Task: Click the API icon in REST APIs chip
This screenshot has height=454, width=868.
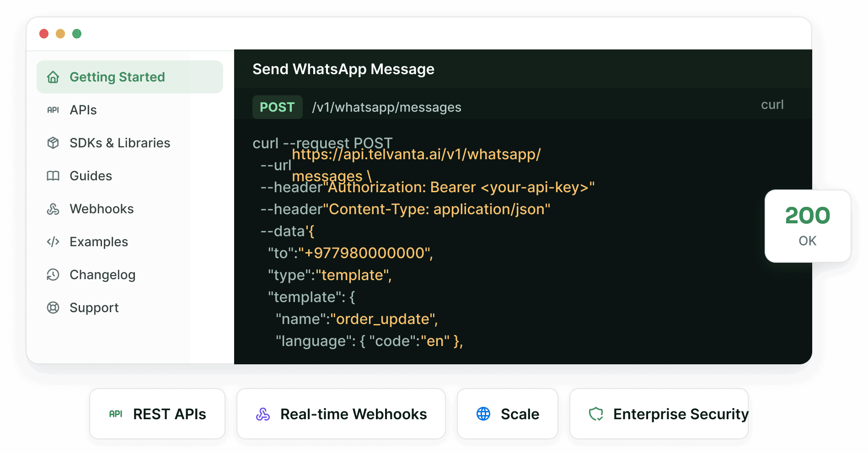Action: [116, 414]
